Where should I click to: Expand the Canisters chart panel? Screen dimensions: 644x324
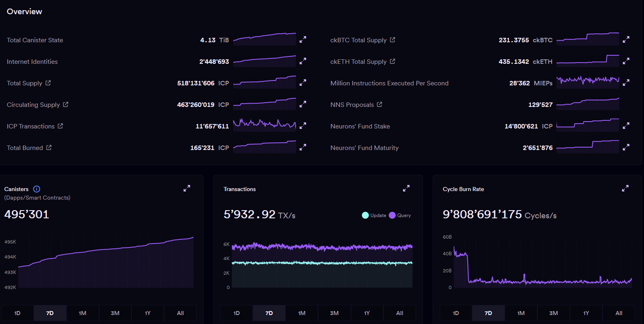point(187,189)
